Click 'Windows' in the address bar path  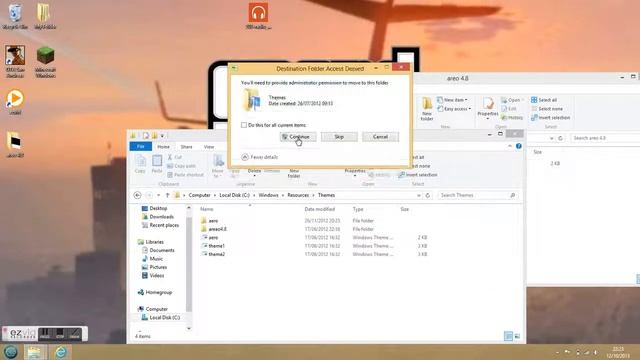(x=268, y=196)
